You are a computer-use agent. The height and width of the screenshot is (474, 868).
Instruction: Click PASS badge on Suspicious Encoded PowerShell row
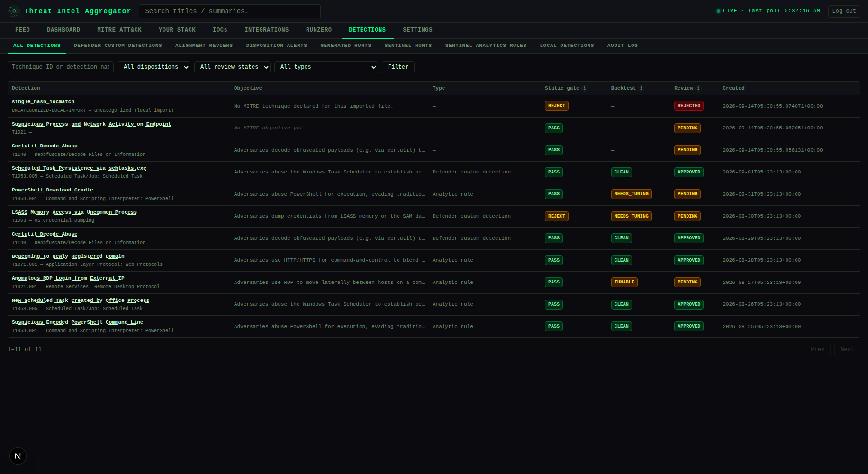tap(554, 327)
